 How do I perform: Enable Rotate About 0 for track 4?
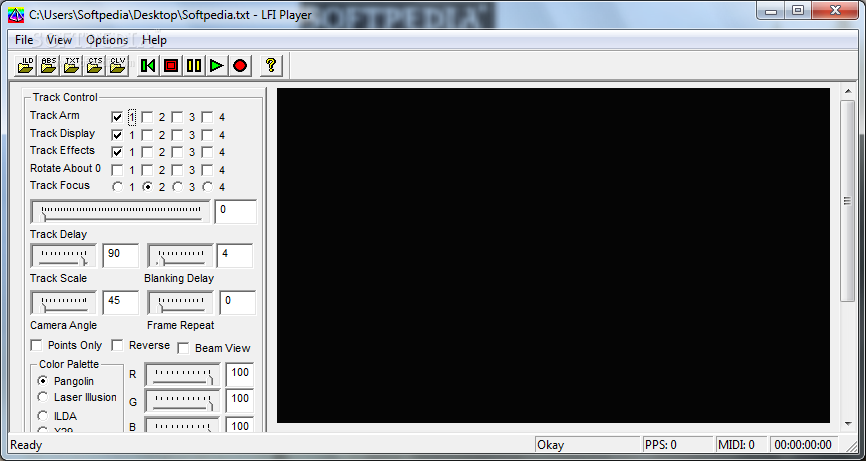(207, 170)
